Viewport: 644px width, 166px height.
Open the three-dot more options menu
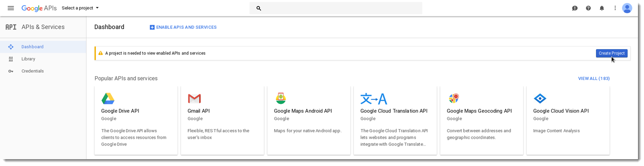coord(615,8)
